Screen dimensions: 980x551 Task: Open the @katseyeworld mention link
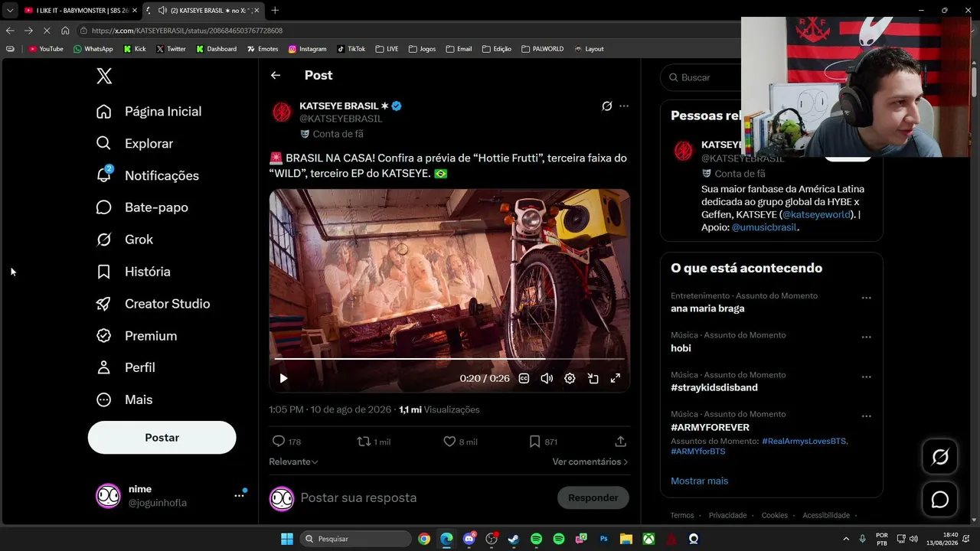click(x=816, y=215)
